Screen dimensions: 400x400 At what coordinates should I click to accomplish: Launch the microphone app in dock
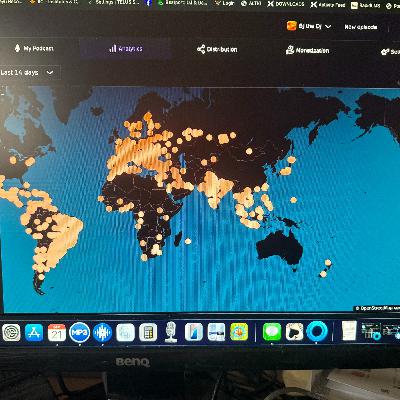pyautogui.click(x=171, y=332)
